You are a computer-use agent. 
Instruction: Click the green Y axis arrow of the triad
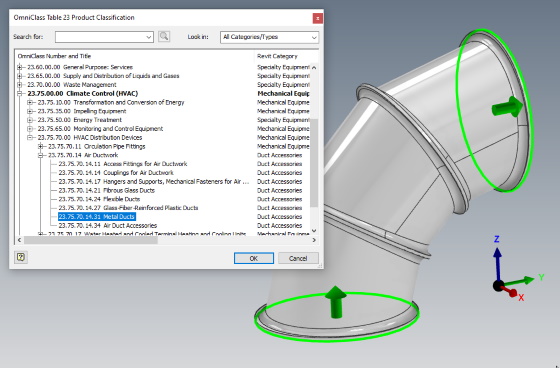520,281
